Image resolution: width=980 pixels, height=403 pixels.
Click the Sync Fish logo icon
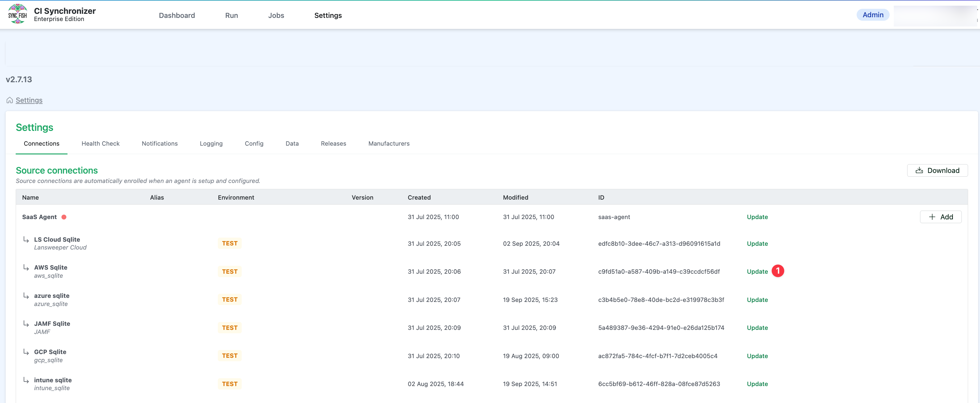point(18,14)
